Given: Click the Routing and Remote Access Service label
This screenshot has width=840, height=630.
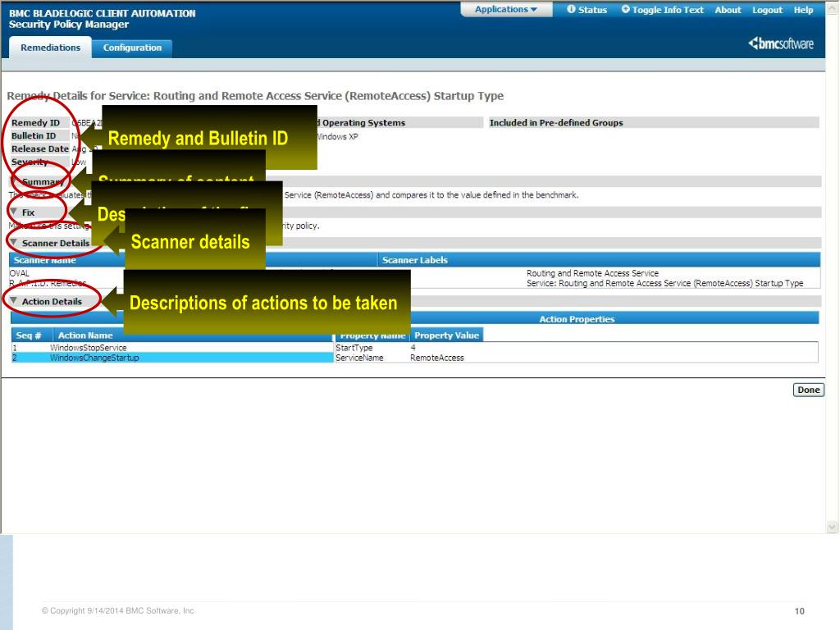Looking at the screenshot, I should 592,273.
